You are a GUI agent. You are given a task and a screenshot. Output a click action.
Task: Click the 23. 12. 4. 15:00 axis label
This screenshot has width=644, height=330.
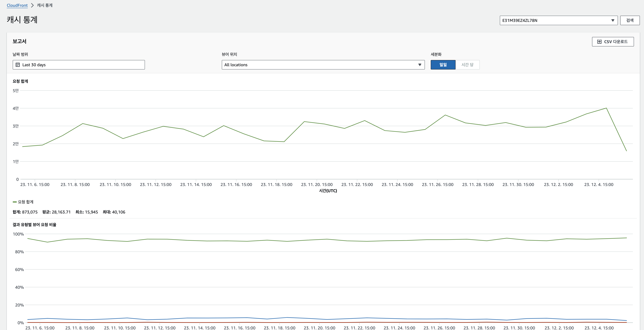[x=599, y=185]
